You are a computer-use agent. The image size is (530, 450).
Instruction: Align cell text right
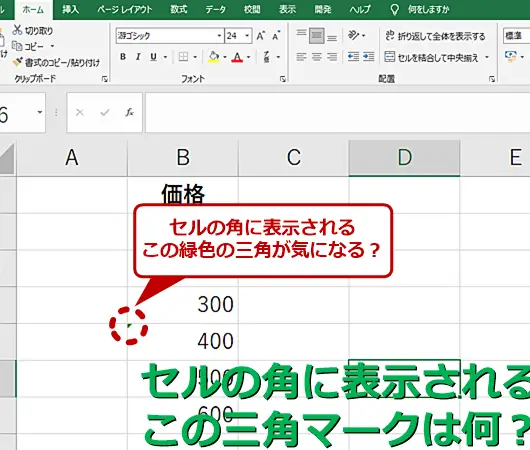332,57
